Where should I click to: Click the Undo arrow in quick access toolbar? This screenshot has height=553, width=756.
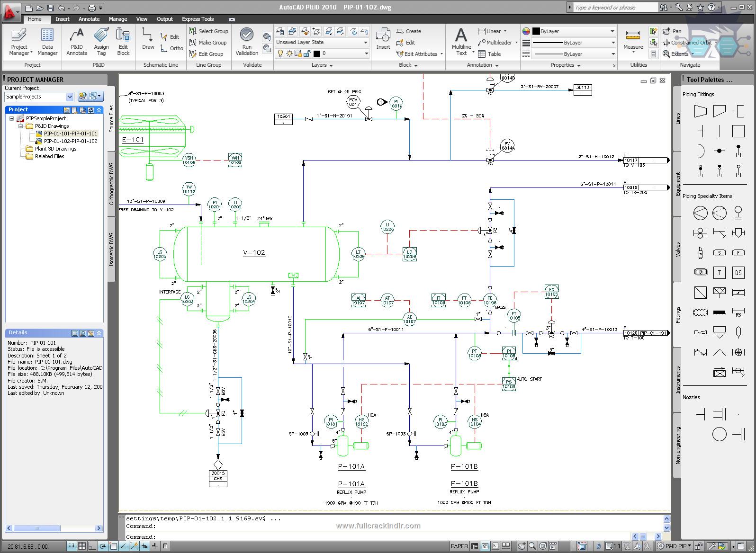(62, 8)
